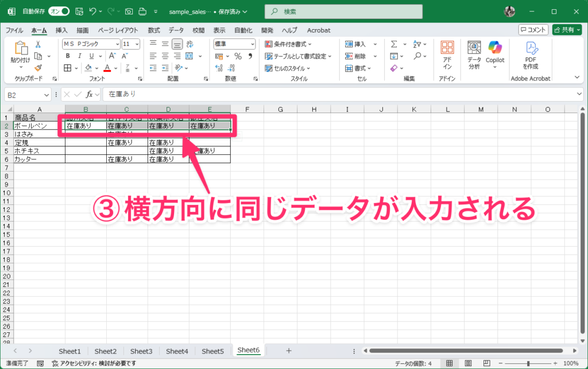Open the Copilot button in ribbon

[x=494, y=54]
